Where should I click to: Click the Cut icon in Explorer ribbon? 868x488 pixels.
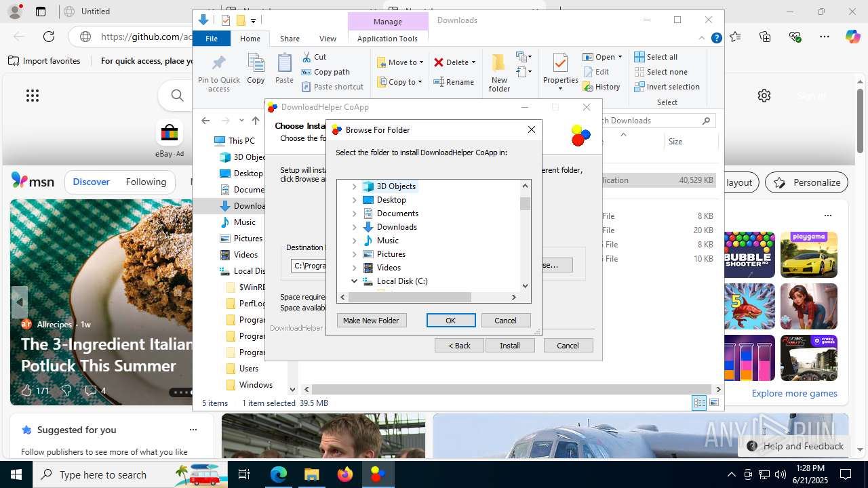pos(314,57)
